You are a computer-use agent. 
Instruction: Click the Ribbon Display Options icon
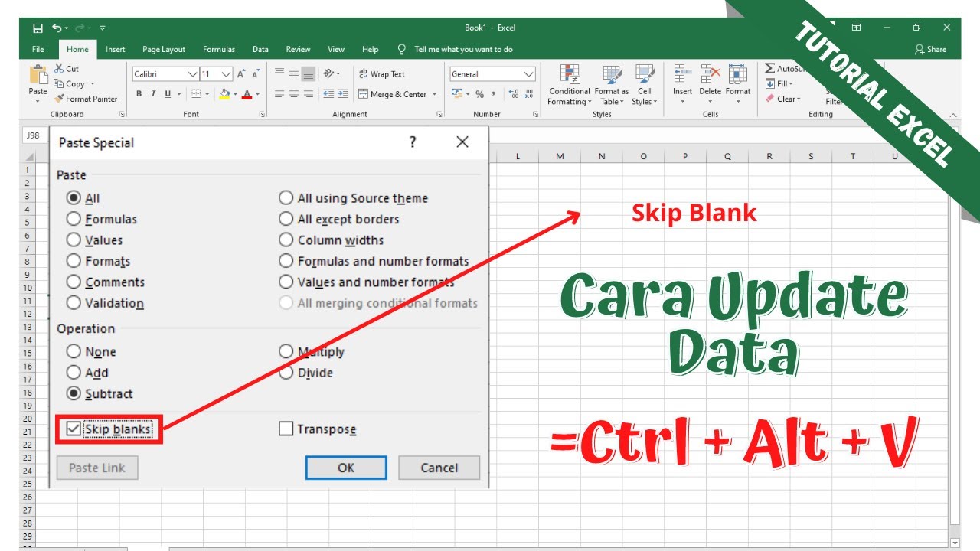(x=857, y=28)
